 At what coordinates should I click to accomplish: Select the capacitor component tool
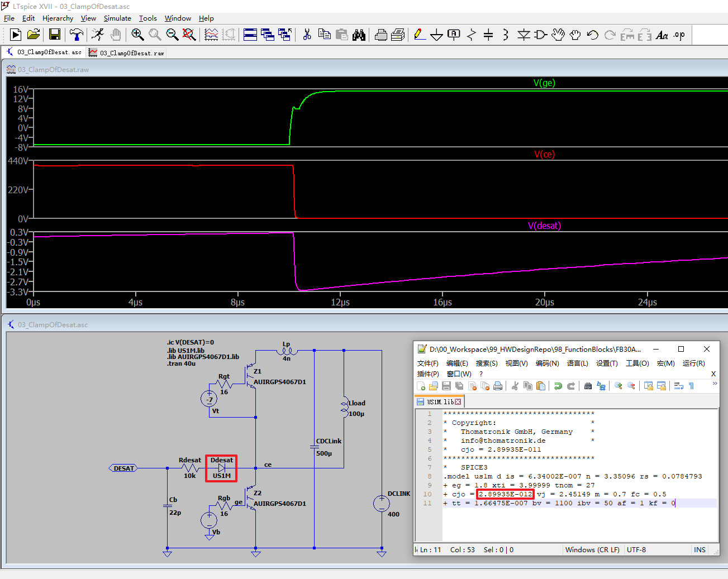point(488,35)
